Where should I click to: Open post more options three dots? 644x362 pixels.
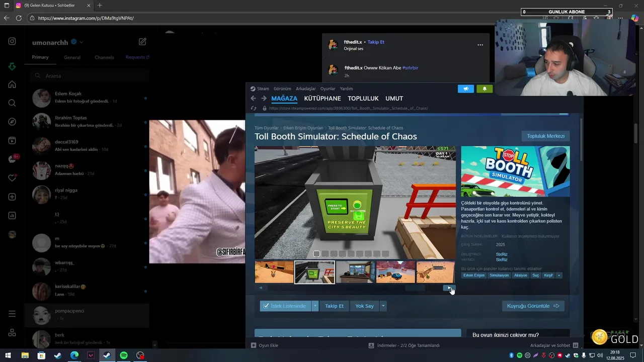pos(480,45)
